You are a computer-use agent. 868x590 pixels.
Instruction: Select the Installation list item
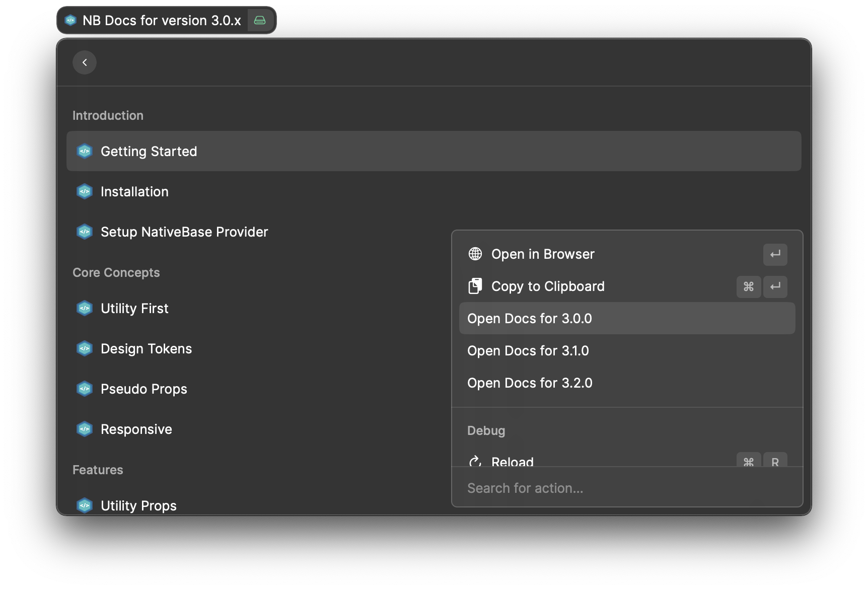tap(433, 191)
